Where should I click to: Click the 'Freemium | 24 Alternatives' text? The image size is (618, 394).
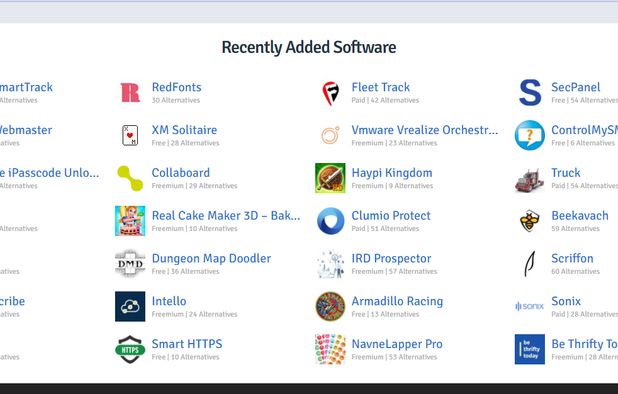[195, 314]
